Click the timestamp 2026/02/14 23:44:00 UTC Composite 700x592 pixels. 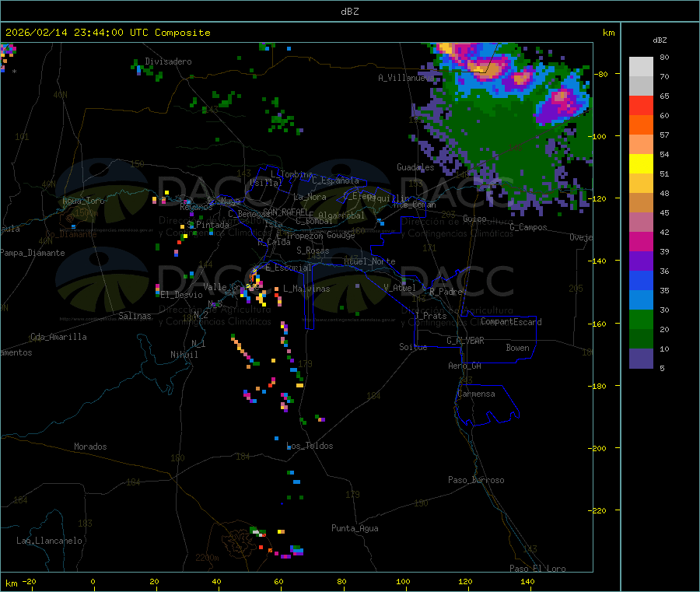pyautogui.click(x=107, y=33)
